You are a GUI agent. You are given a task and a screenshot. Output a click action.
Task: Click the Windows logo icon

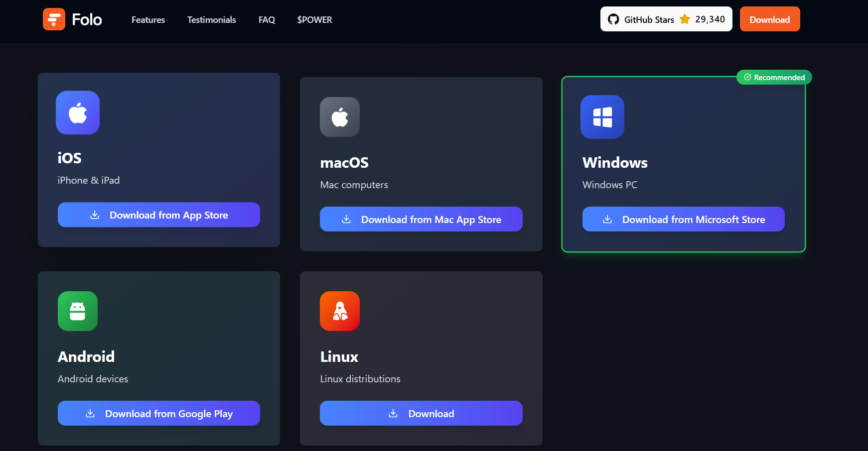pyautogui.click(x=602, y=117)
